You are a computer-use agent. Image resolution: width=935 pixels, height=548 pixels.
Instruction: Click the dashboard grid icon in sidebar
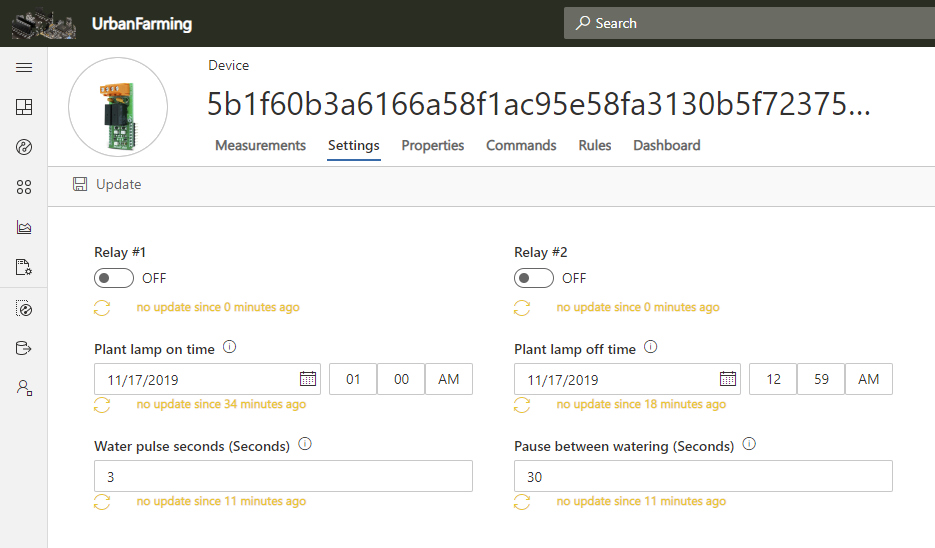[24, 108]
